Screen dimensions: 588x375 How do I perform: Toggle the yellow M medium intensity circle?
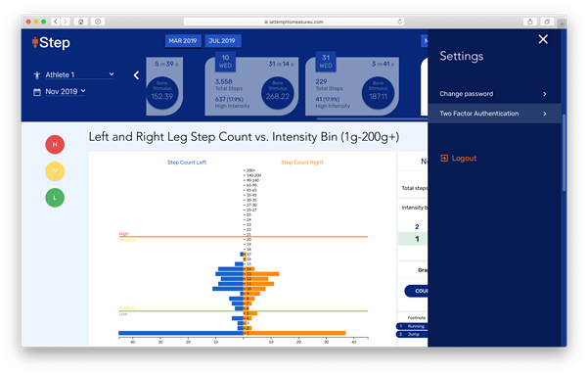55,171
